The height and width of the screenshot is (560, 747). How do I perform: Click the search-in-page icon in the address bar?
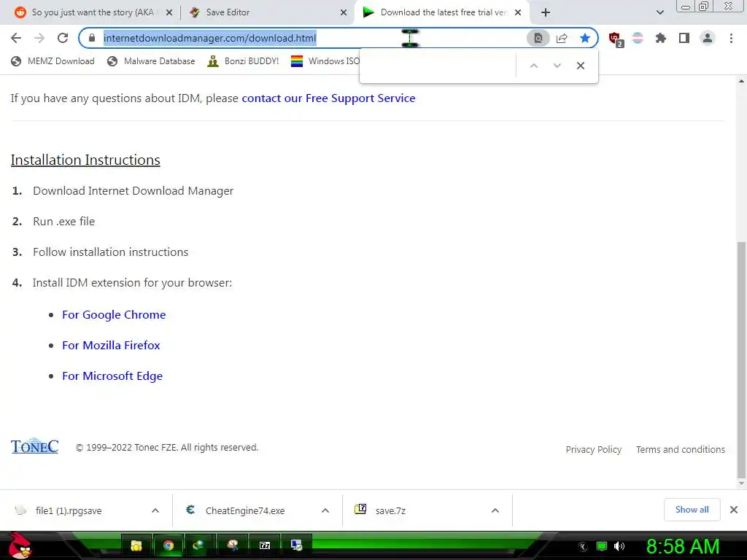(538, 38)
